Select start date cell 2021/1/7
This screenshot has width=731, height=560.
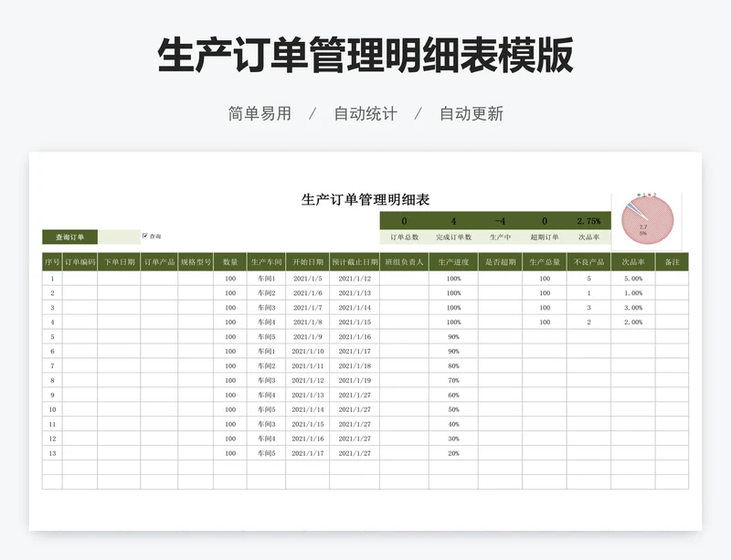(x=308, y=307)
